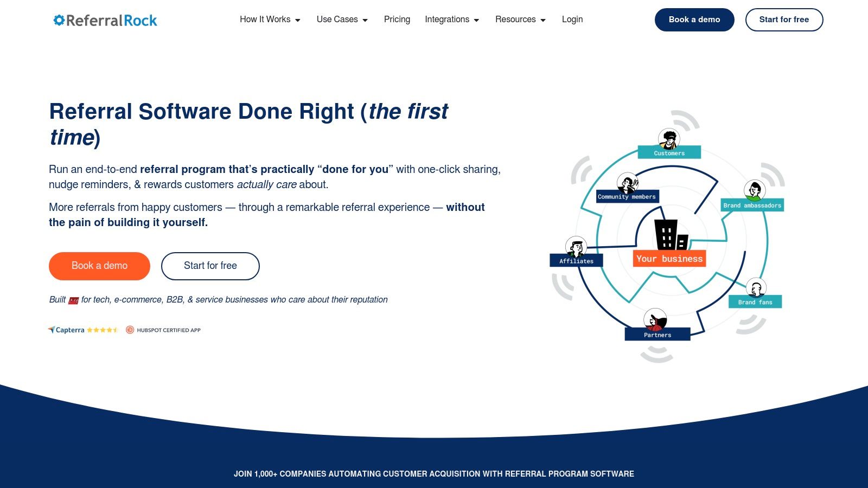Screen dimensions: 868x488
Task: Select the Community members avatar illustration
Action: (627, 183)
